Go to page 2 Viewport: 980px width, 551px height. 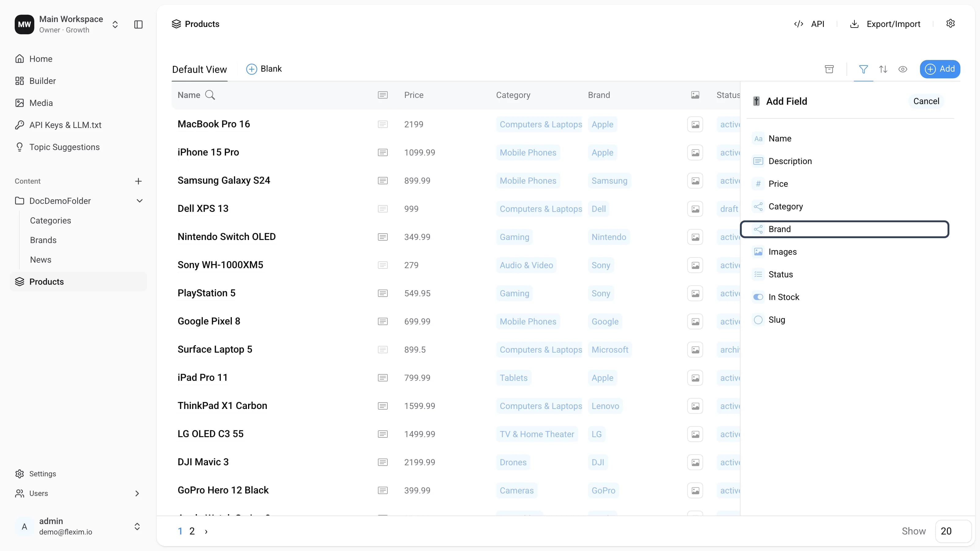pyautogui.click(x=192, y=531)
